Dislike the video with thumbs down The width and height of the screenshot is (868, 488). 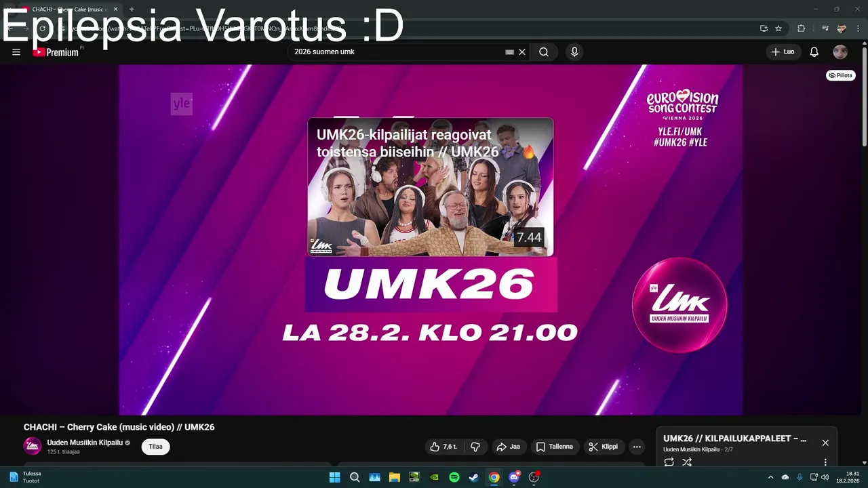[x=475, y=447]
